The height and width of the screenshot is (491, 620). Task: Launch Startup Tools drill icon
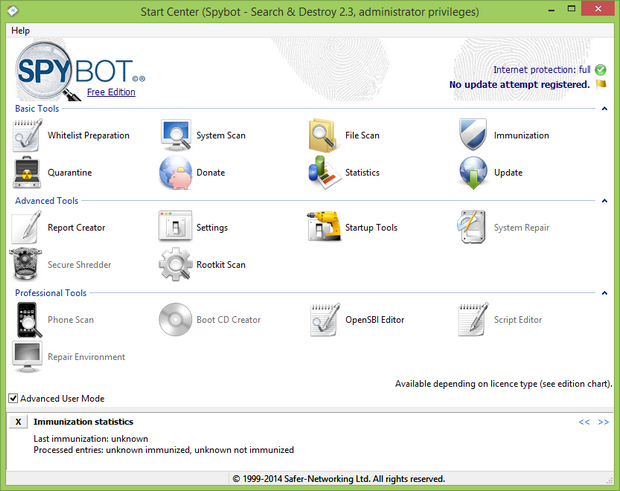click(324, 226)
